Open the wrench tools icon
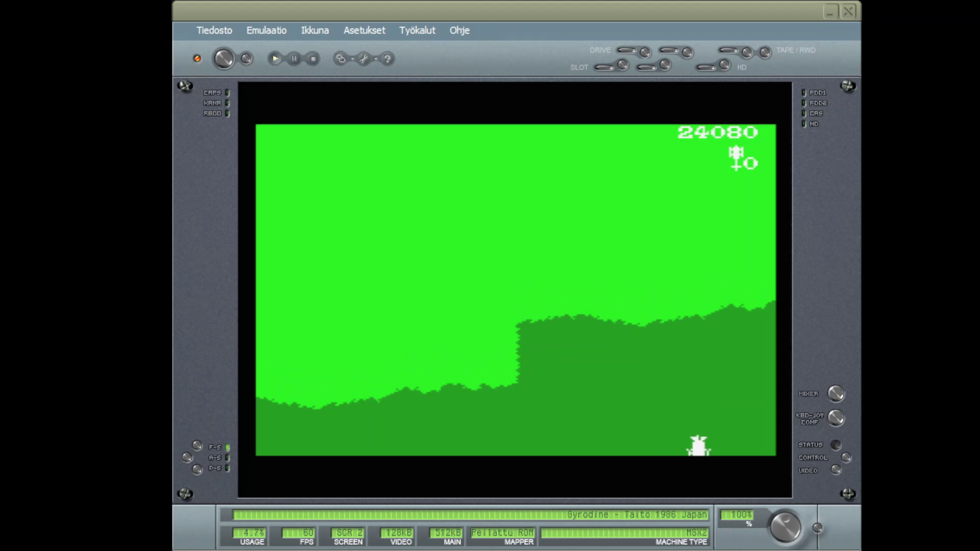 (363, 59)
